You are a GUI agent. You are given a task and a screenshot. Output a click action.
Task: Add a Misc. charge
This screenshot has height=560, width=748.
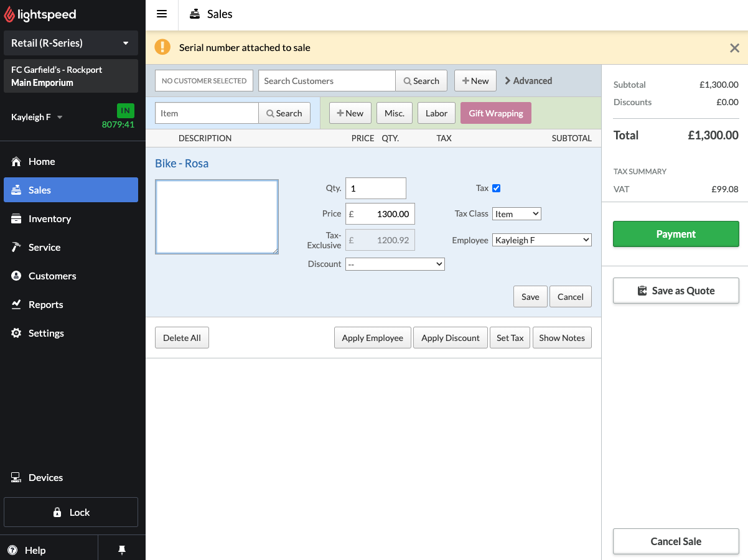pos(395,113)
